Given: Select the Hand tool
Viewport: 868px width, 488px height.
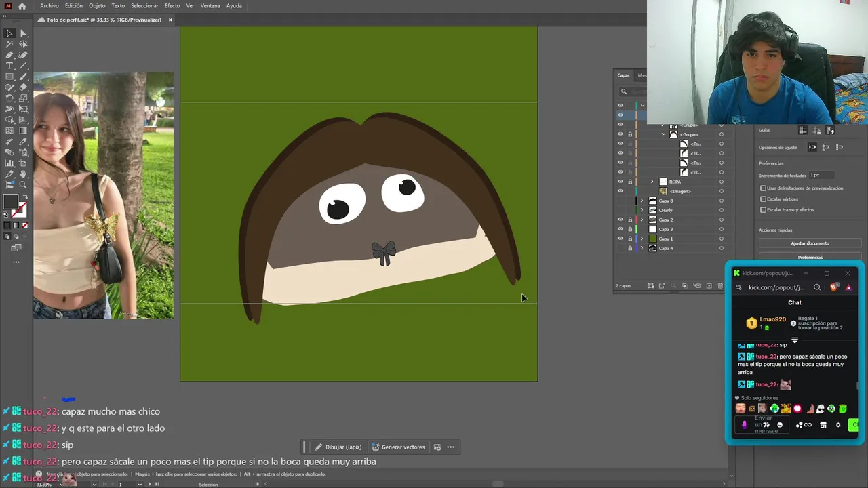Looking at the screenshot, I should 23,174.
